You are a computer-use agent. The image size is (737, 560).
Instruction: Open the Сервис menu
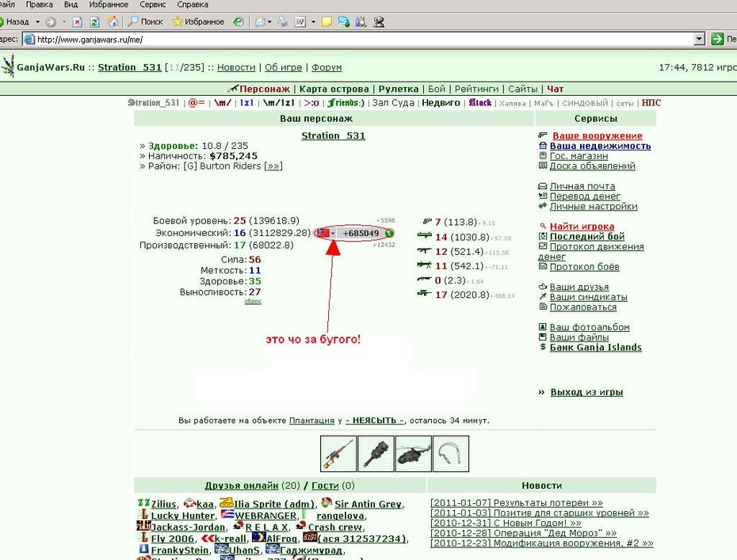pyautogui.click(x=153, y=5)
